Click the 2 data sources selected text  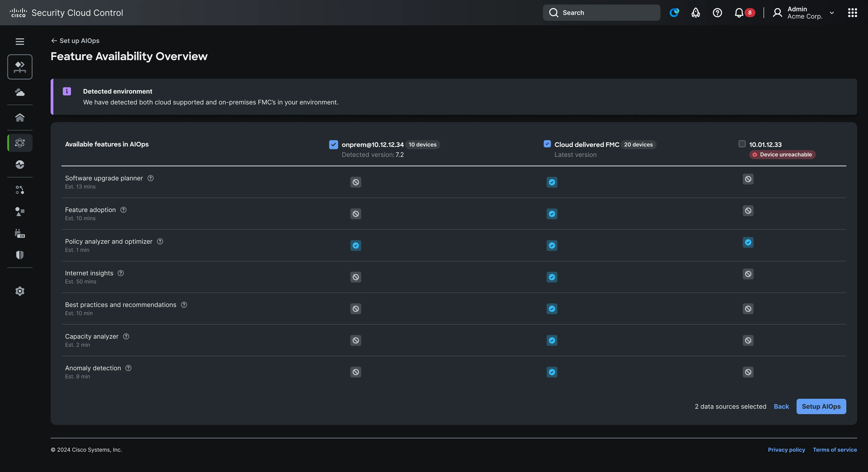(730, 407)
